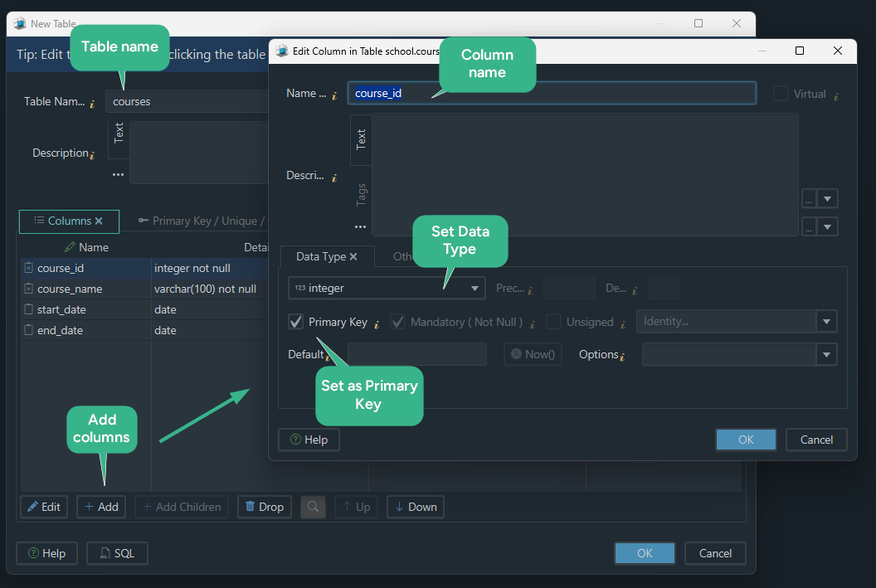Click the info icon beside the De... label

pos(634,290)
